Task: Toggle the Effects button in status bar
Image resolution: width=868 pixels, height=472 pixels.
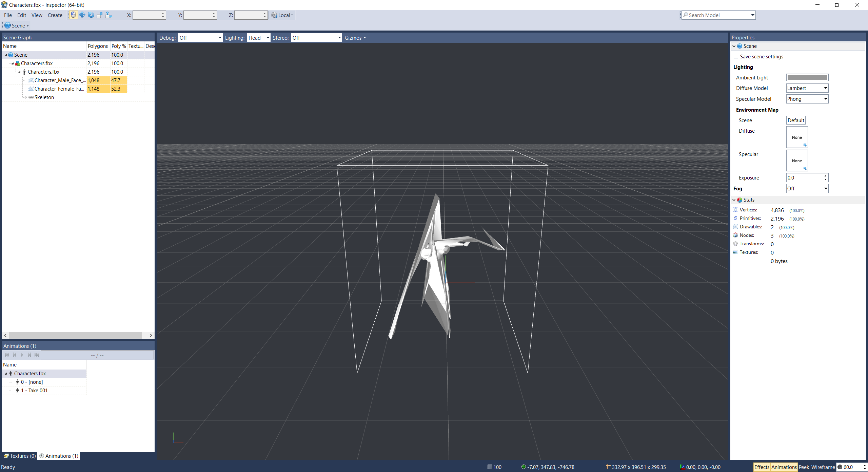Action: click(762, 467)
